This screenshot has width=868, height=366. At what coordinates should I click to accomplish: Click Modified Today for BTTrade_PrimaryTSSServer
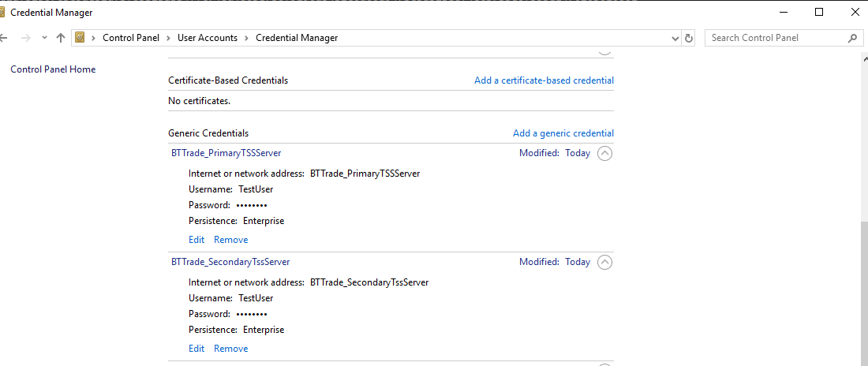pyautogui.click(x=555, y=153)
